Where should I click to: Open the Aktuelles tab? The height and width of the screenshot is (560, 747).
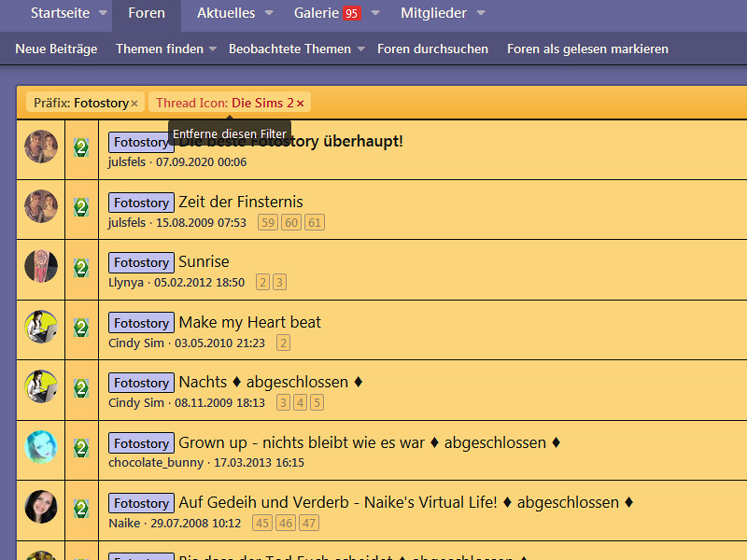[226, 13]
